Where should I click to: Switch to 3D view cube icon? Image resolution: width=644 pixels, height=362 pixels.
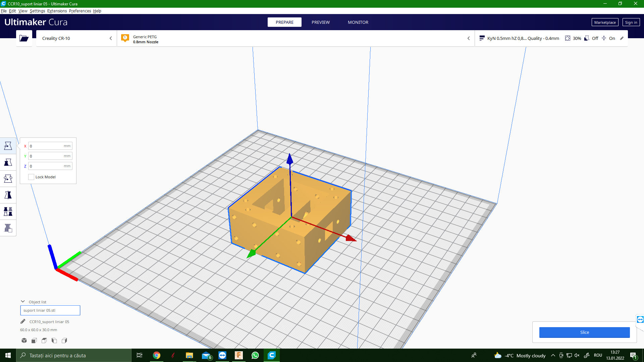tap(24, 341)
